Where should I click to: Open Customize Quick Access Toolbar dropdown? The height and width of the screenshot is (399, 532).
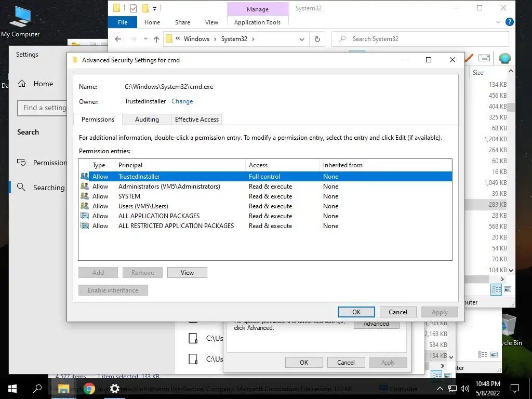(x=154, y=8)
